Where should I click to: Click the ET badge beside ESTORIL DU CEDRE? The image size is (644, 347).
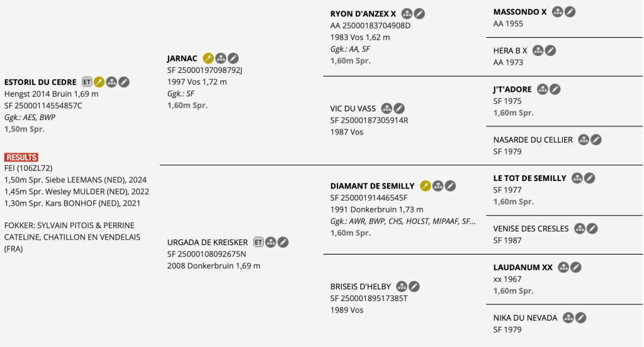coord(87,82)
